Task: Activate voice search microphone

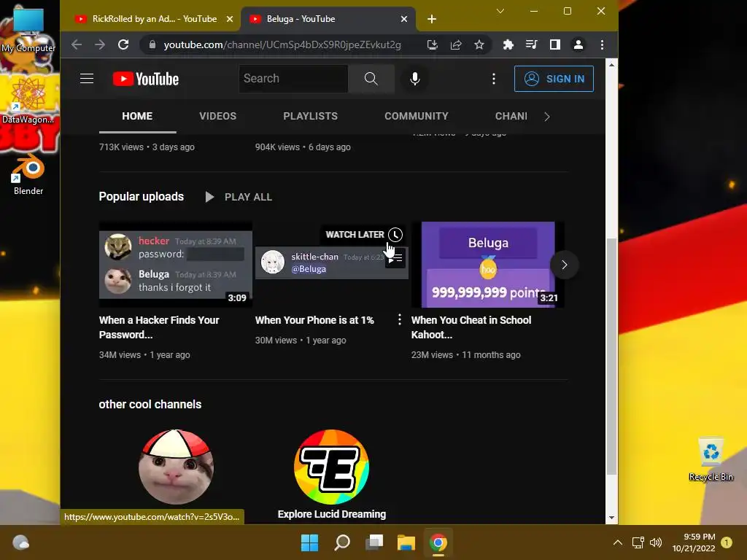Action: (415, 79)
